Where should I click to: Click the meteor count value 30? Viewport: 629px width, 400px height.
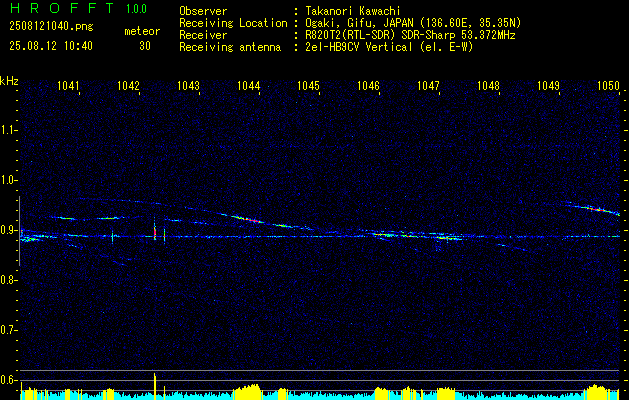tap(145, 46)
